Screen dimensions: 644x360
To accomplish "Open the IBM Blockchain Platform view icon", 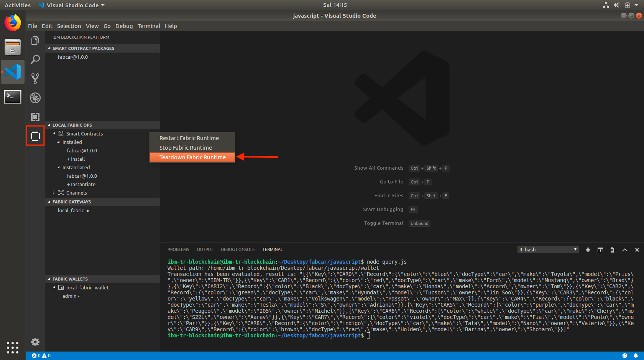I will pos(35,136).
